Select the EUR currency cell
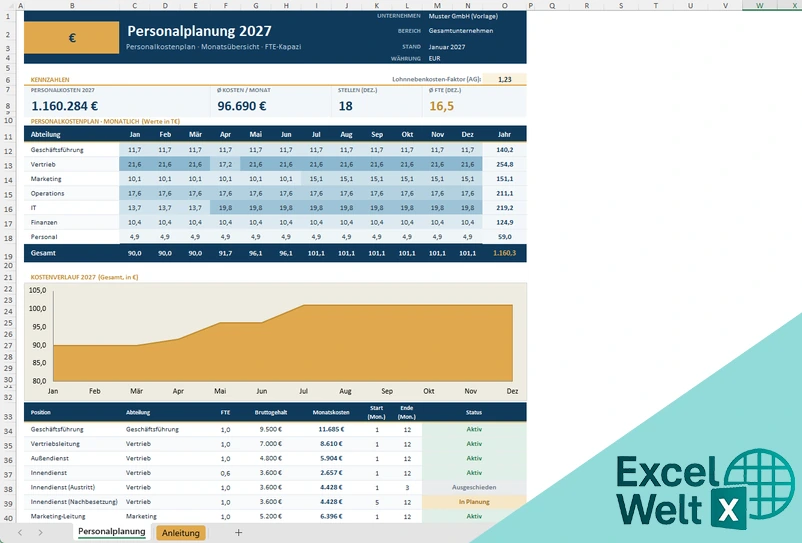The height and width of the screenshot is (543, 802). tap(434, 59)
